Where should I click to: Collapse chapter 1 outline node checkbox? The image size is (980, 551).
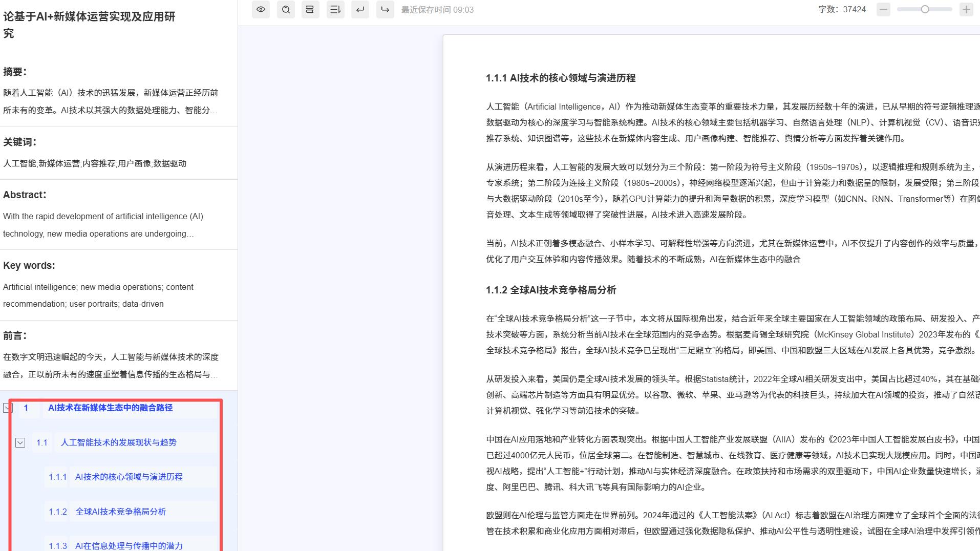click(7, 408)
